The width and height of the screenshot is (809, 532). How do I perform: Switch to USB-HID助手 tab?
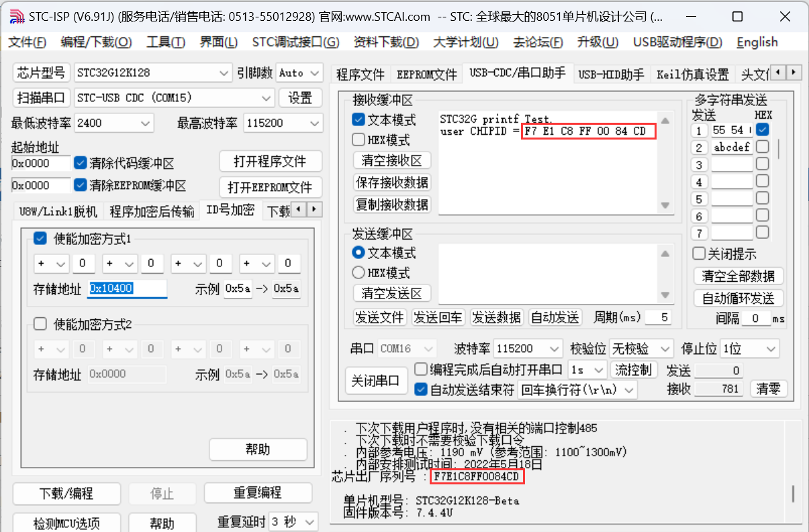[611, 74]
